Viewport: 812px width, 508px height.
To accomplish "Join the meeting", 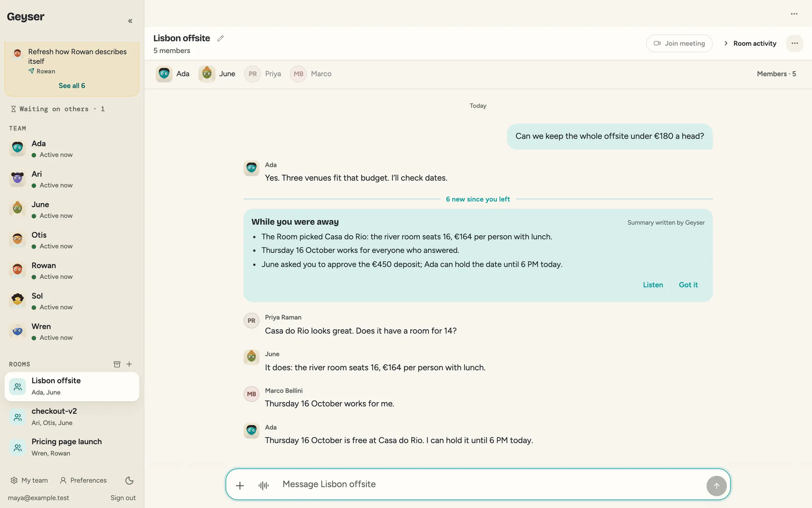I will pos(679,43).
